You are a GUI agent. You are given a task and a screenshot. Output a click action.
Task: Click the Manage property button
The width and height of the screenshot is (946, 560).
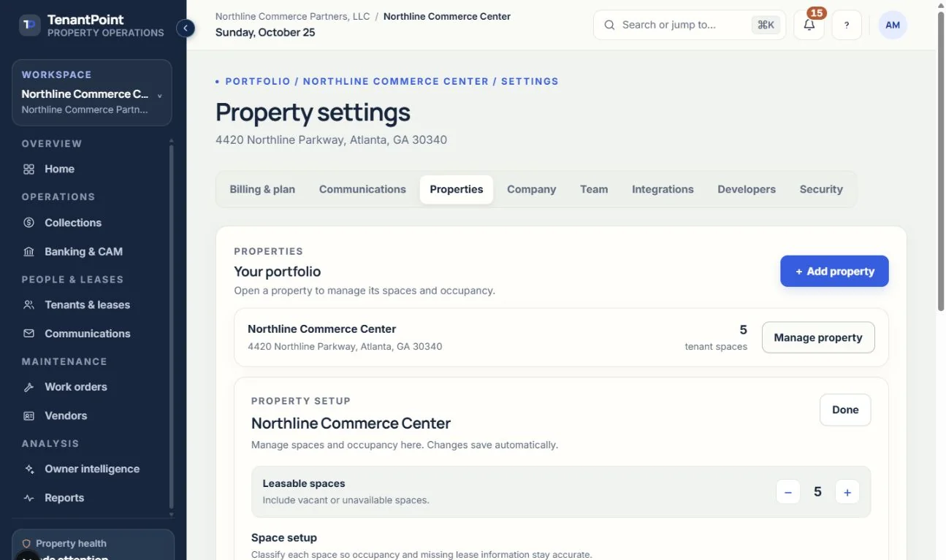coord(818,337)
